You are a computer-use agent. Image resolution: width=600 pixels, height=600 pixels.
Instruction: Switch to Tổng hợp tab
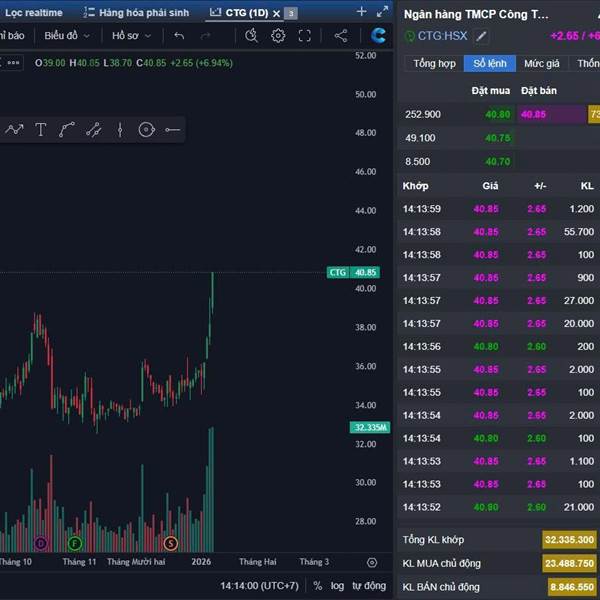[x=434, y=64]
